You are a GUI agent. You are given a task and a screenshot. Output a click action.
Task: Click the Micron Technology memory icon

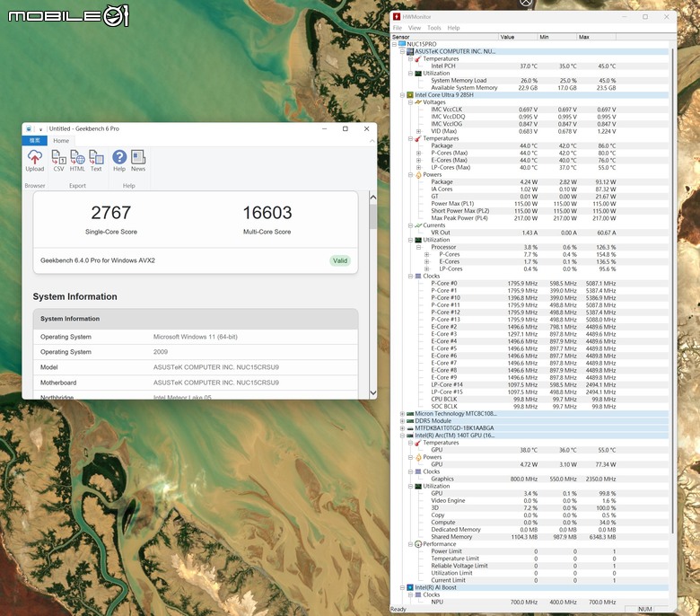[410, 414]
